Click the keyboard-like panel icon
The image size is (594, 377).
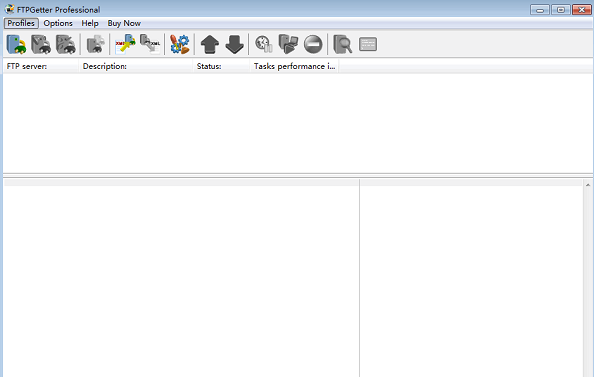[367, 44]
